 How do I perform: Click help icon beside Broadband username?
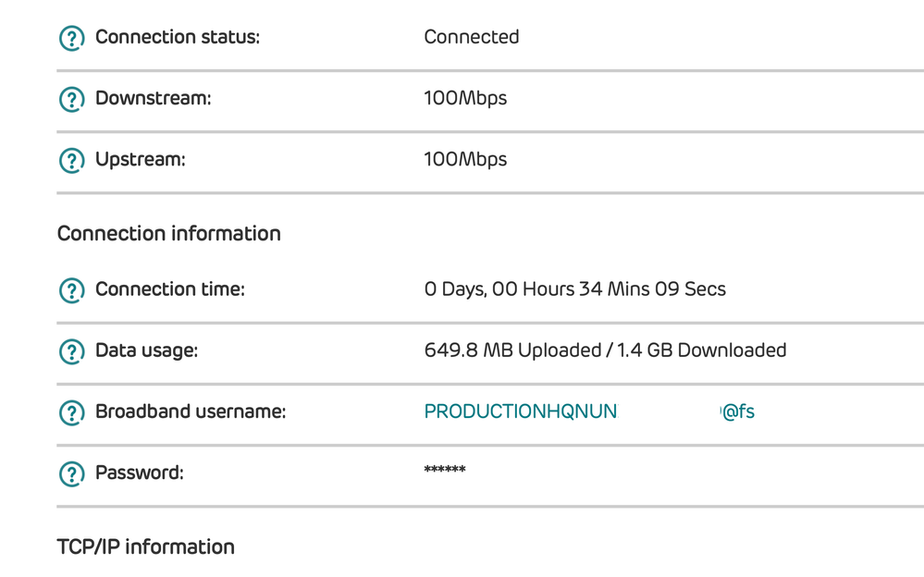(x=72, y=412)
